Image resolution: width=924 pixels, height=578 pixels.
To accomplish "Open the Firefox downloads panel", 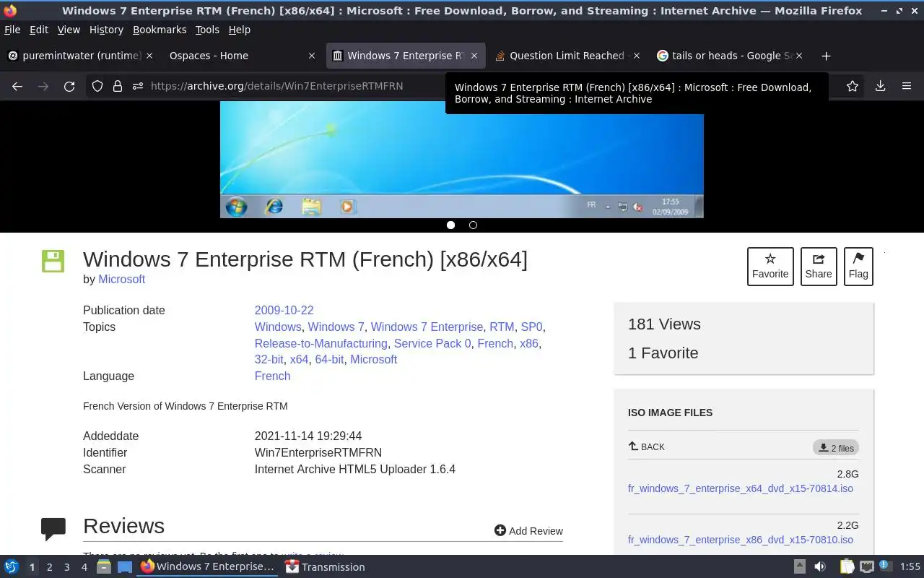I will pos(880,86).
